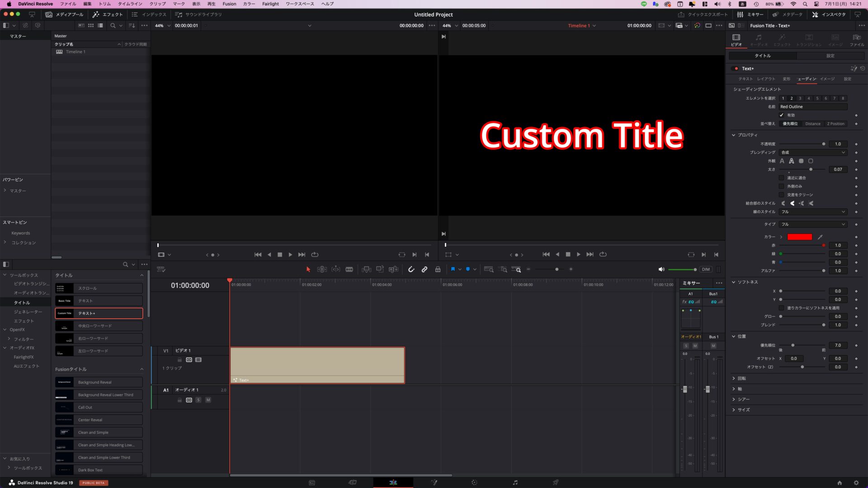
Task: Open the Fusion menu in menu bar
Action: point(229,4)
